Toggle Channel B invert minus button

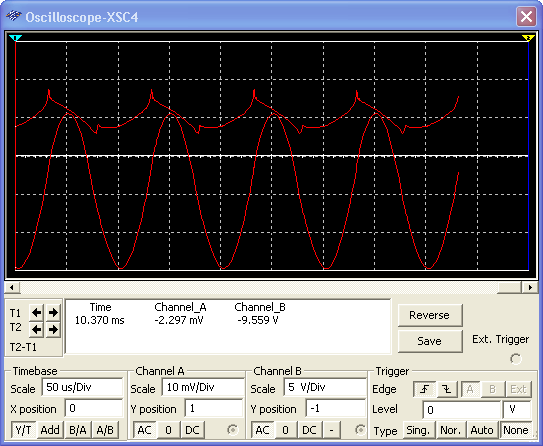(331, 430)
